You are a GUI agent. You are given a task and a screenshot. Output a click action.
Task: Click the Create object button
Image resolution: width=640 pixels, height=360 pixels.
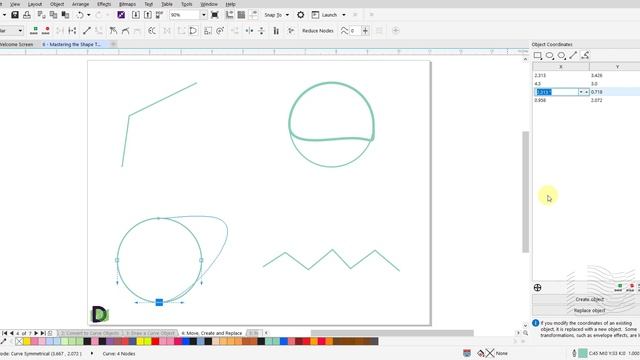coord(589,299)
